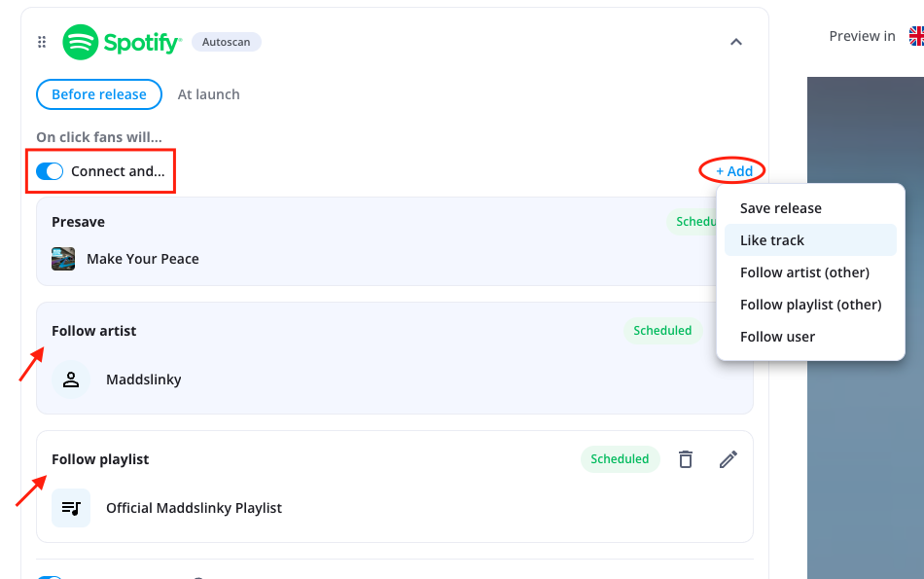Switch to the At launch tab
Image resolution: width=924 pixels, height=579 pixels.
tap(208, 94)
